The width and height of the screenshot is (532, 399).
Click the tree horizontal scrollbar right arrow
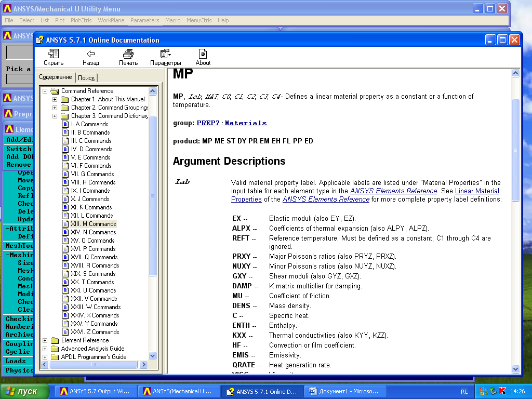[x=143, y=364]
